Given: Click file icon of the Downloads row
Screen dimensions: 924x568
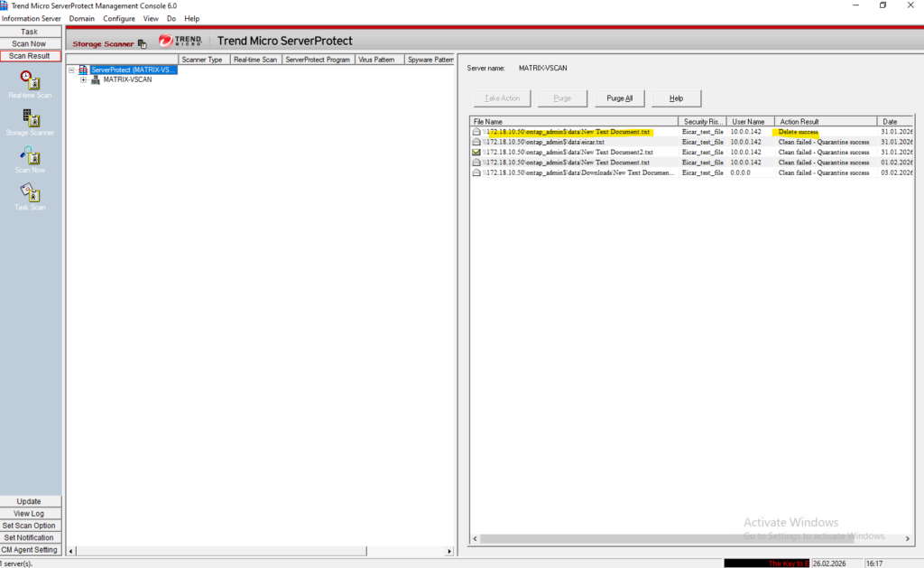Looking at the screenshot, I should point(476,172).
